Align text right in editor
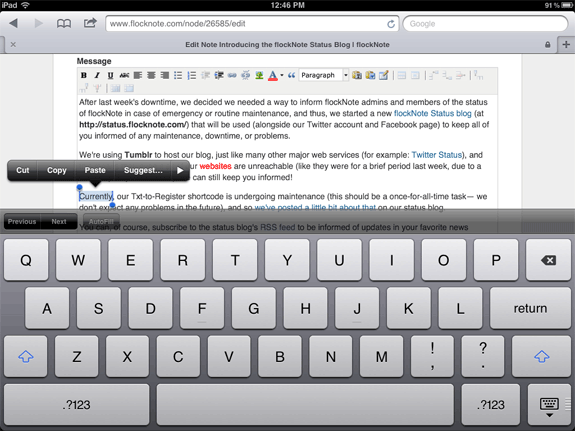Viewport: 575px width, 431px height. pos(165,75)
